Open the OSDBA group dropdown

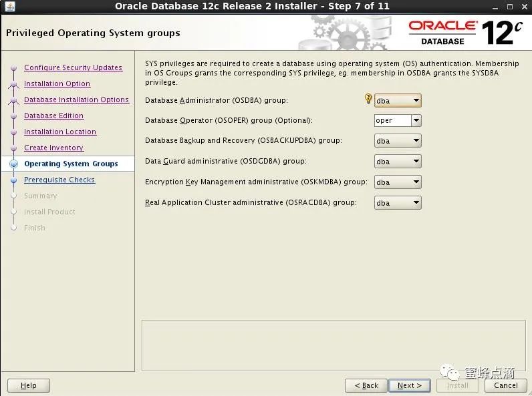point(398,101)
